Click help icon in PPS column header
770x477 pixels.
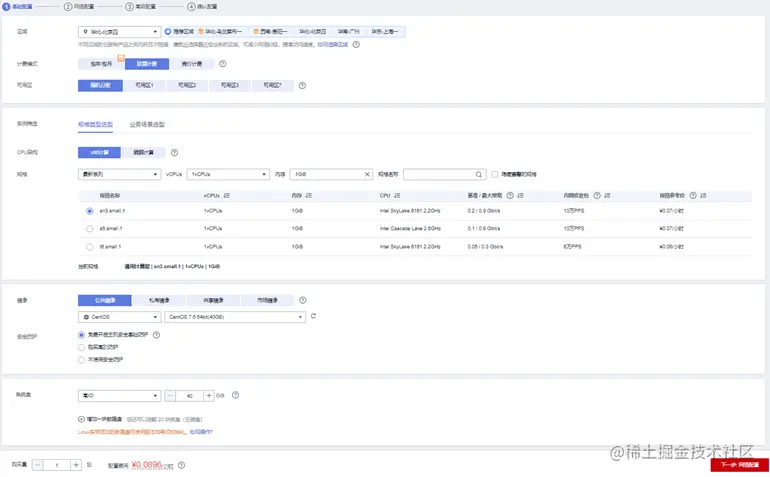pos(597,196)
